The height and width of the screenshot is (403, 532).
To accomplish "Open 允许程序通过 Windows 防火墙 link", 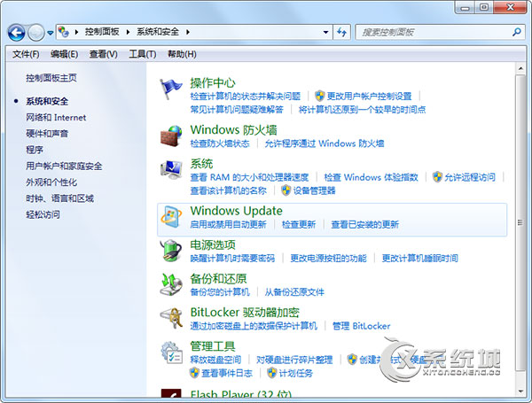I will point(325,143).
